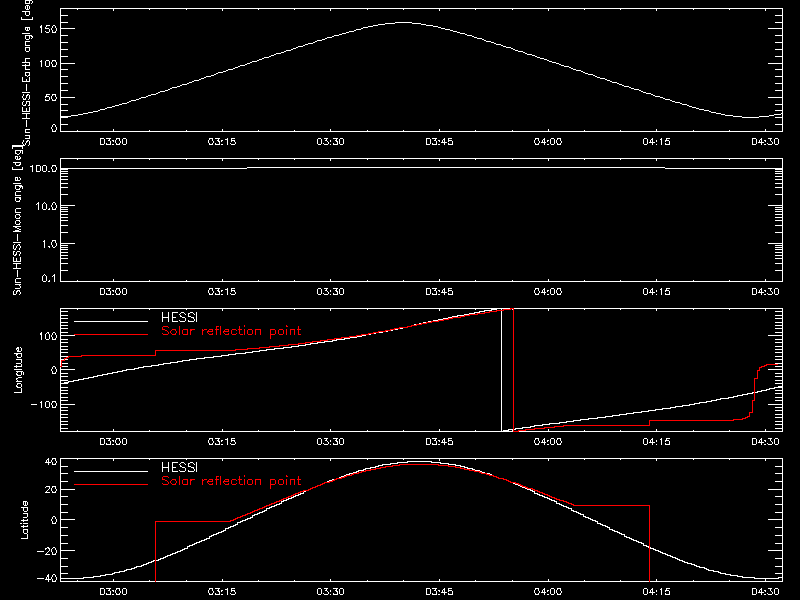Click the 50 tick on Earth angle axis

click(51, 97)
